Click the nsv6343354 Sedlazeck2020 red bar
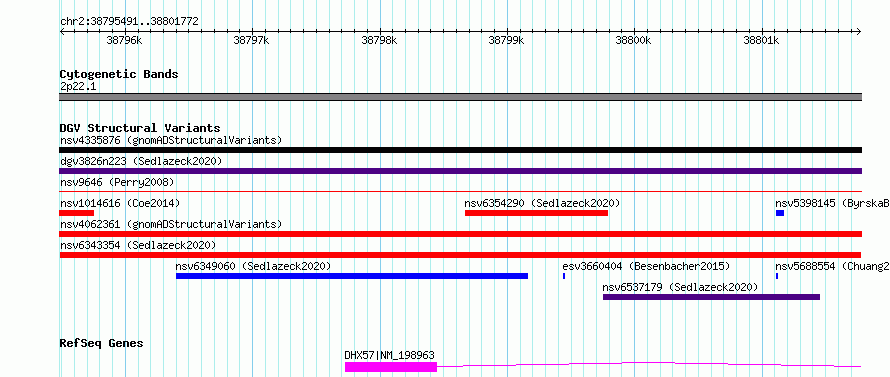This screenshot has width=890, height=377. click(x=460, y=255)
